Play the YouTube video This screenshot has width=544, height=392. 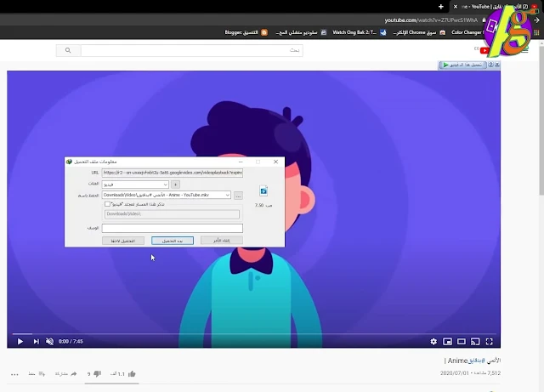(20, 342)
